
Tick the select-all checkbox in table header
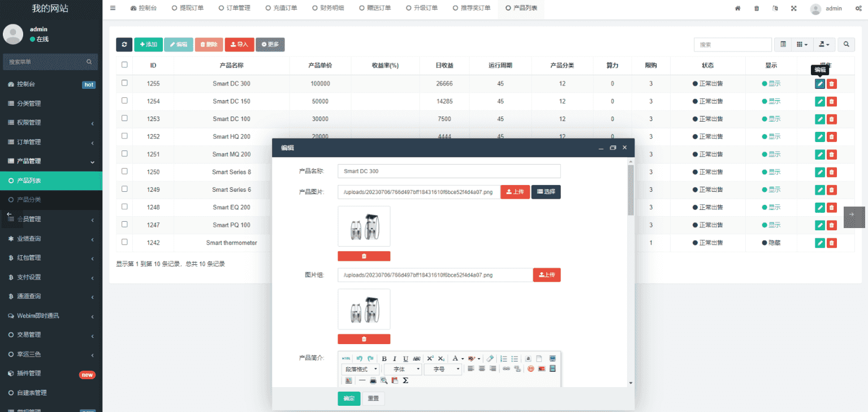[x=124, y=65]
